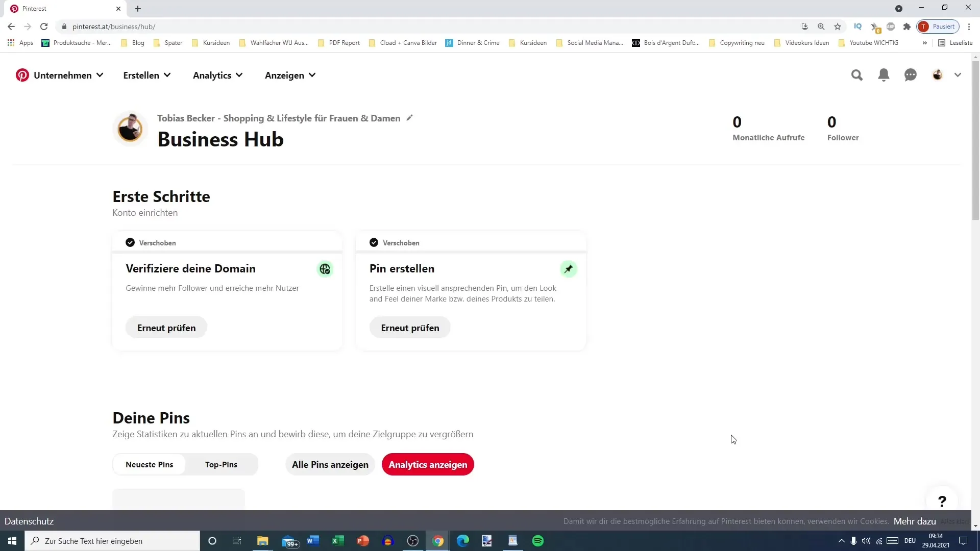Open the notifications bell

point(884,76)
